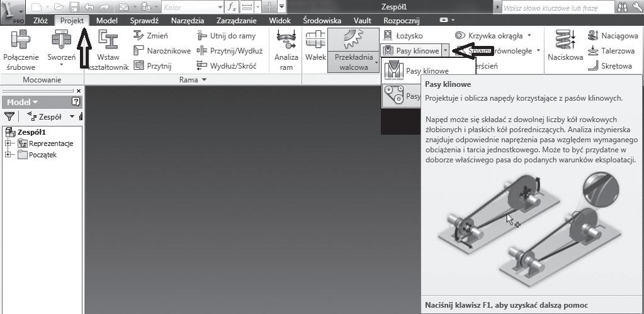
Task: Switch to the Środowiska ribbon tab
Action: click(322, 21)
